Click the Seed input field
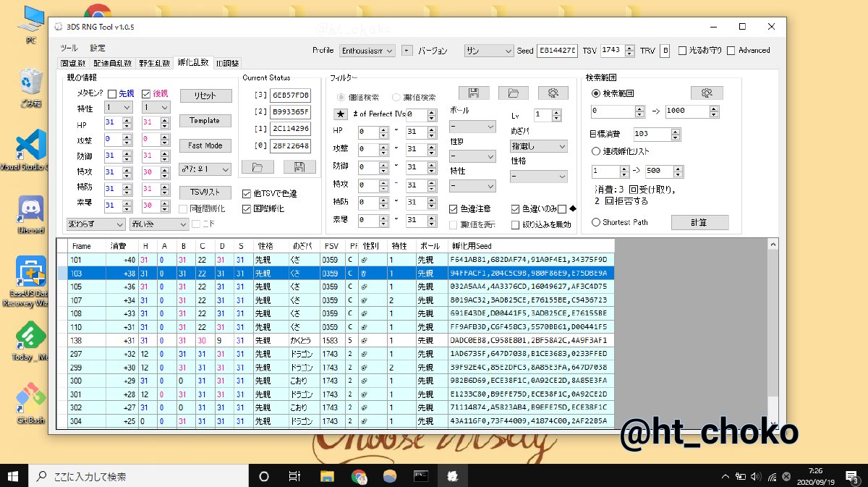The image size is (868, 487). pyautogui.click(x=557, y=51)
